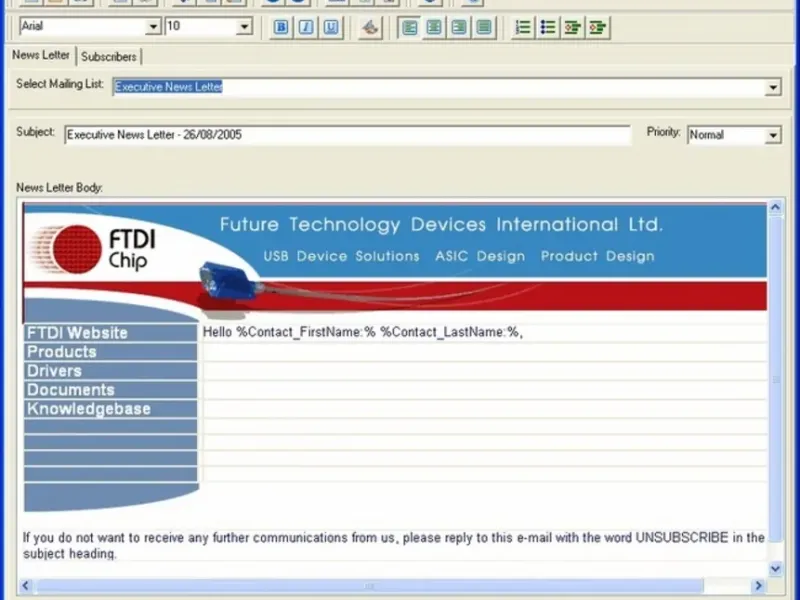800x600 pixels.
Task: Click the vertical scrollbar thumb
Action: tap(776, 379)
